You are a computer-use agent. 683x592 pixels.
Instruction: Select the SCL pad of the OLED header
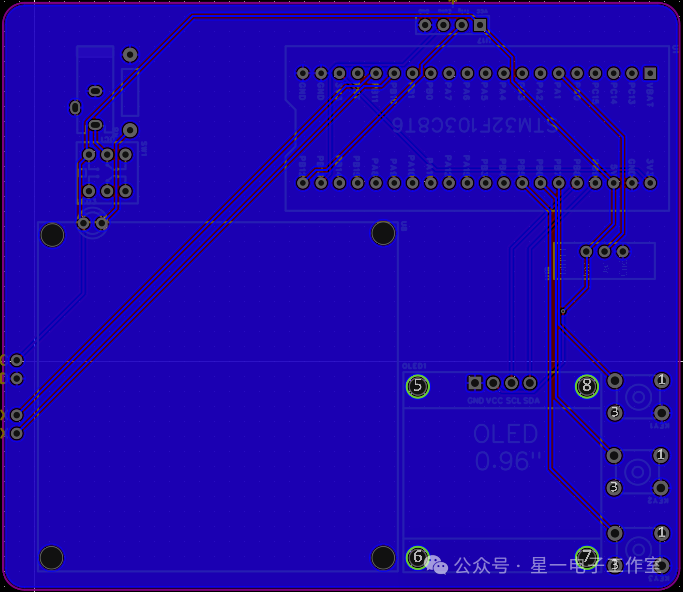pos(511,383)
